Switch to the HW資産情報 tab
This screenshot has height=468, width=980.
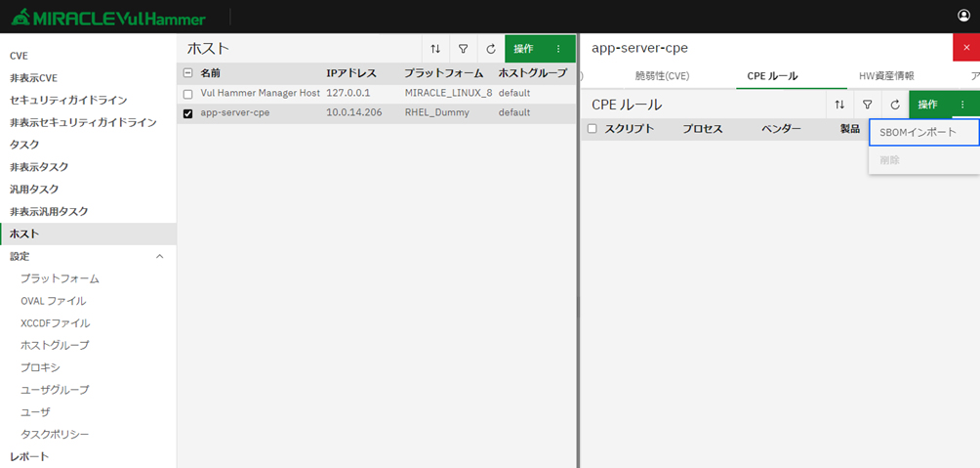click(886, 75)
